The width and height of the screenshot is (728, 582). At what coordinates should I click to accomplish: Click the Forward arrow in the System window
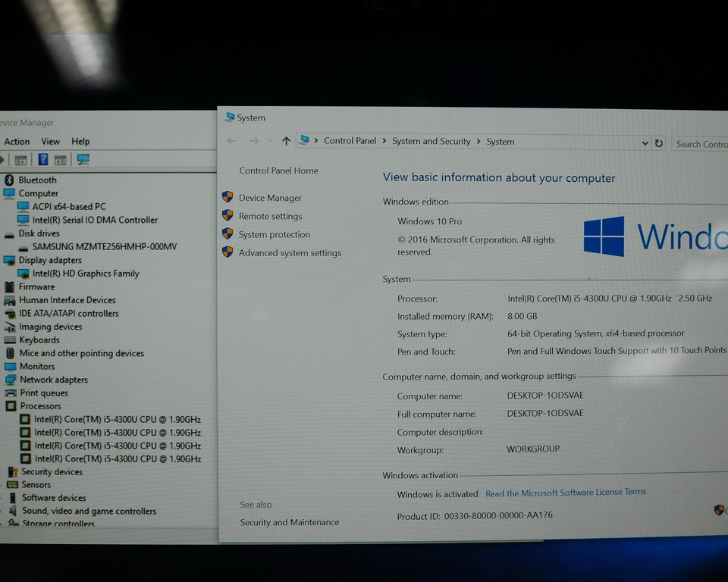point(254,141)
